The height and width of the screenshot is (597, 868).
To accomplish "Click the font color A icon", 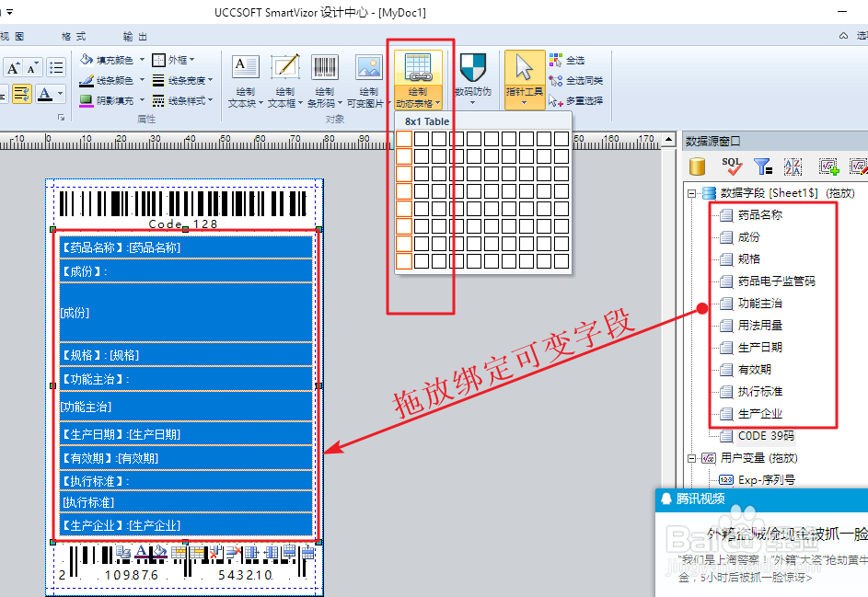I will pyautogui.click(x=45, y=94).
